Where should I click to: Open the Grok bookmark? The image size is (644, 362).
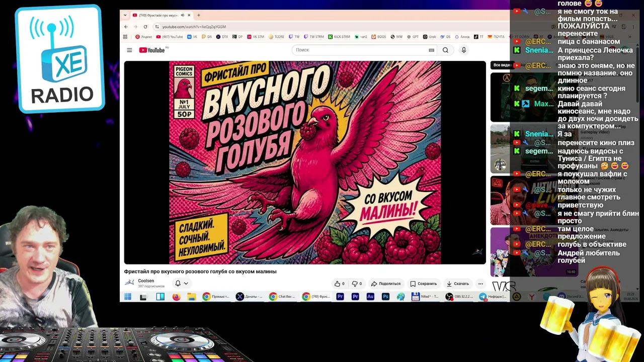coord(429,37)
